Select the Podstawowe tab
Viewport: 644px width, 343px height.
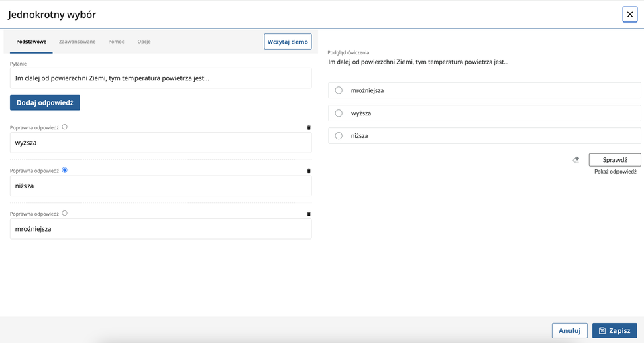(x=31, y=42)
